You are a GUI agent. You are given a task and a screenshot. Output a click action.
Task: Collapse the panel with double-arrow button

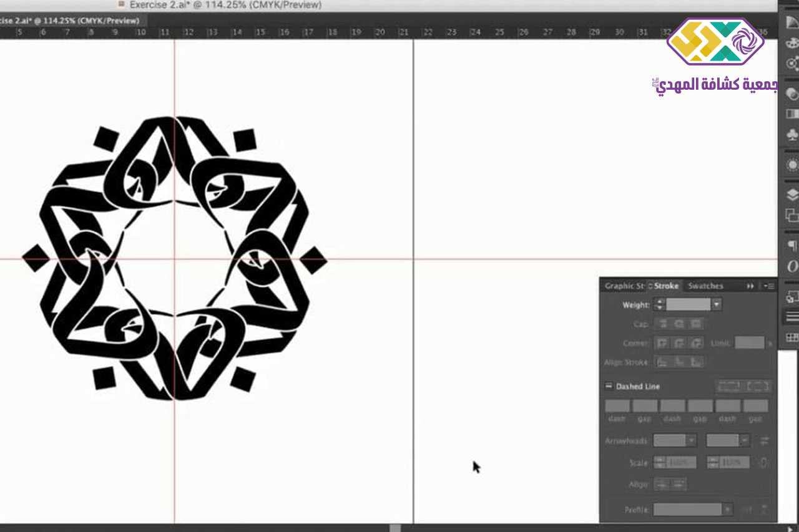tap(750, 286)
